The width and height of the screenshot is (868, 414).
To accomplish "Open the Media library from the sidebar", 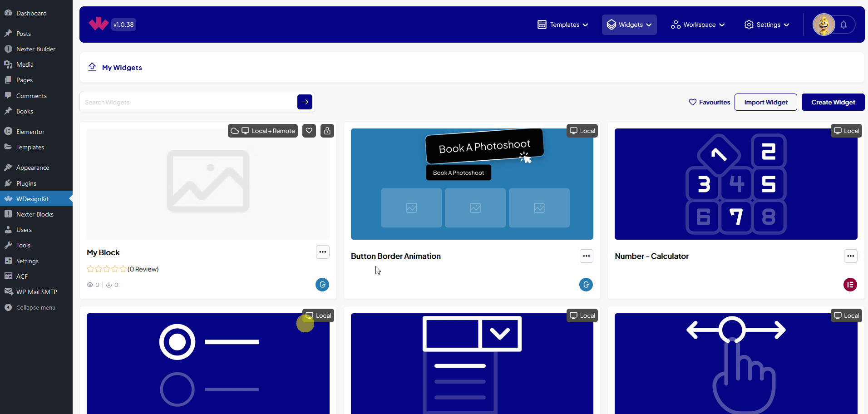I will point(24,64).
